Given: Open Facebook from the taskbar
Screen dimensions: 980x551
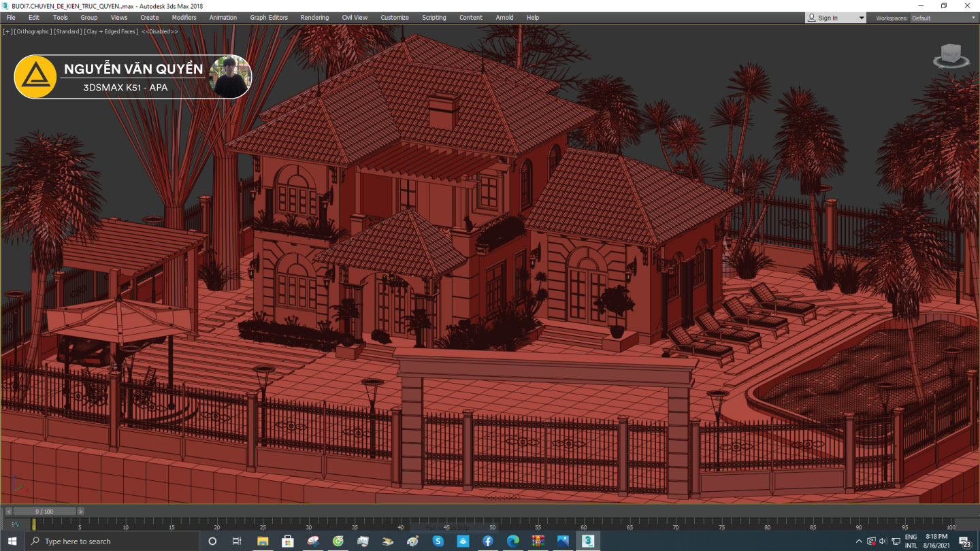Looking at the screenshot, I should tap(488, 541).
